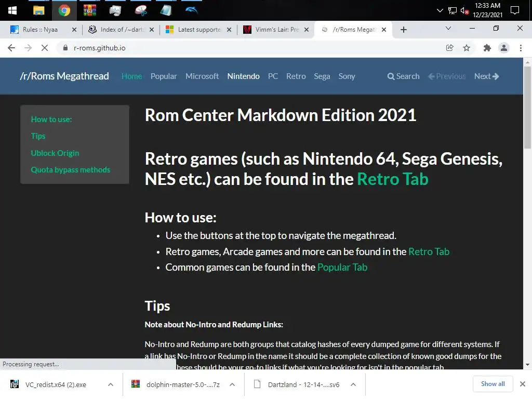Jump to Ublock Origin section
Viewport: 532px width, 399px height.
tap(55, 153)
